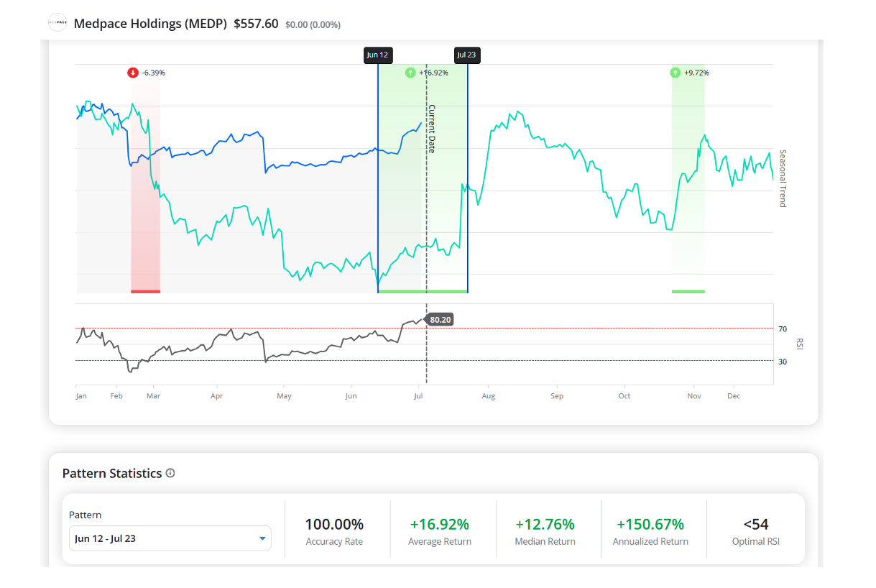Image resolution: width=876 pixels, height=588 pixels.
Task: Click the RSI 80.20 value tag
Action: [441, 320]
